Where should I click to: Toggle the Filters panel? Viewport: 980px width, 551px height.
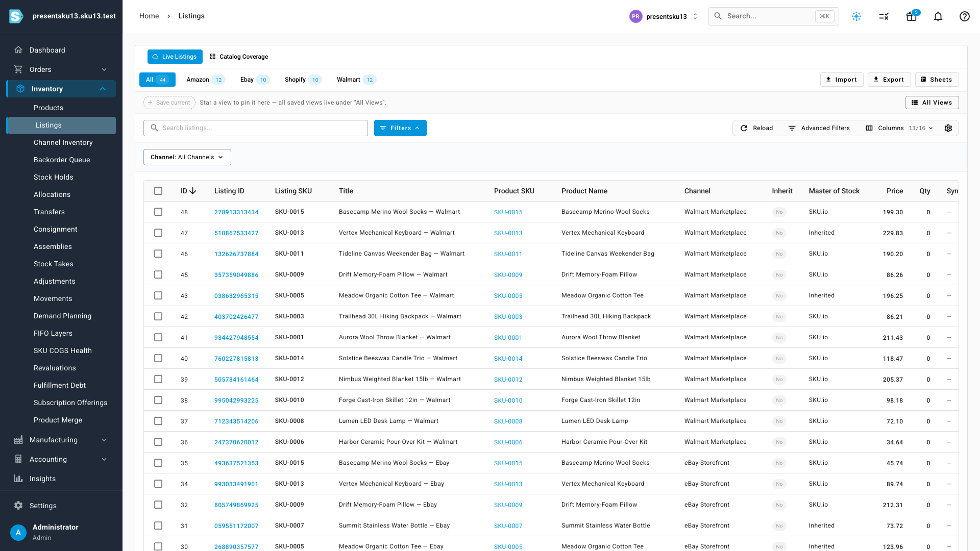(x=400, y=128)
